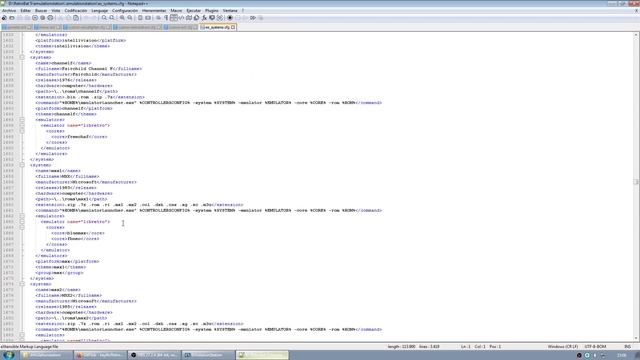Close the es_systems.cfg tab with its X

[x=233, y=27]
